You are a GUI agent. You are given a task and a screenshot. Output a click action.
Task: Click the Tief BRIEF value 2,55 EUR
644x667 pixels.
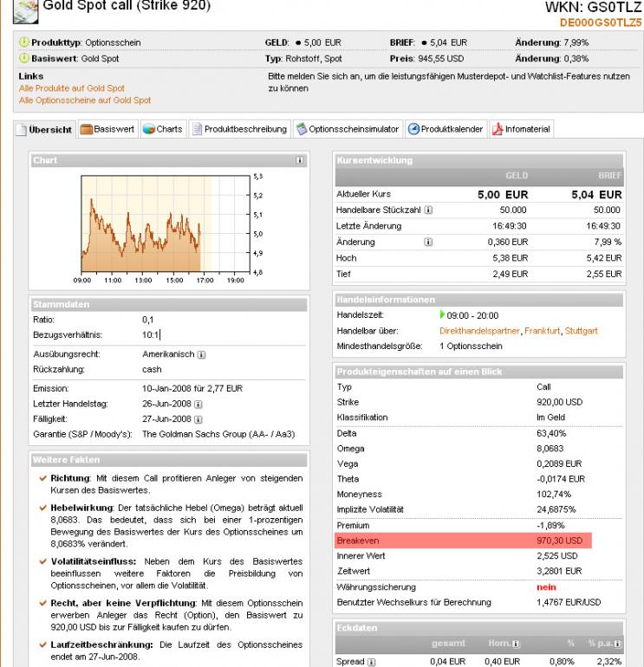tap(604, 274)
